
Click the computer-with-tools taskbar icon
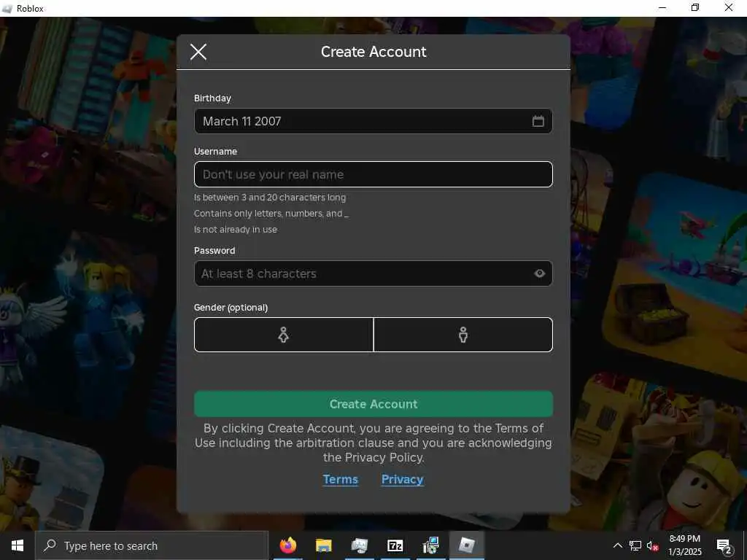coord(359,545)
